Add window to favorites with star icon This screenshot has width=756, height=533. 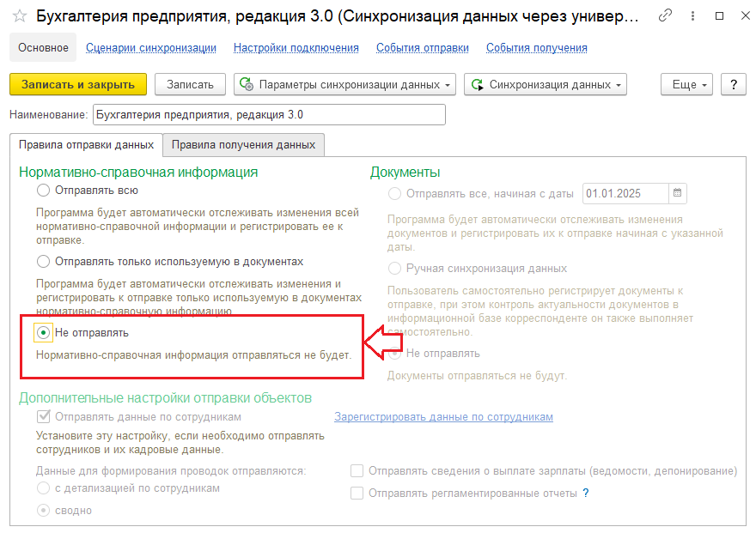pyautogui.click(x=20, y=16)
